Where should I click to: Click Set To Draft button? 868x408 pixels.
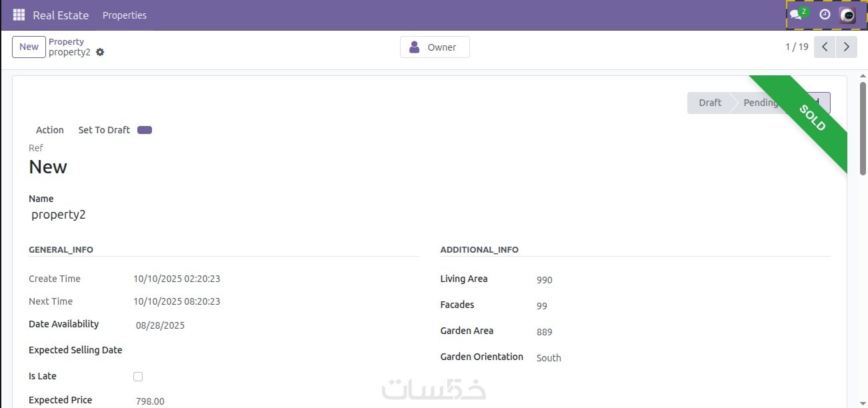pyautogui.click(x=104, y=130)
